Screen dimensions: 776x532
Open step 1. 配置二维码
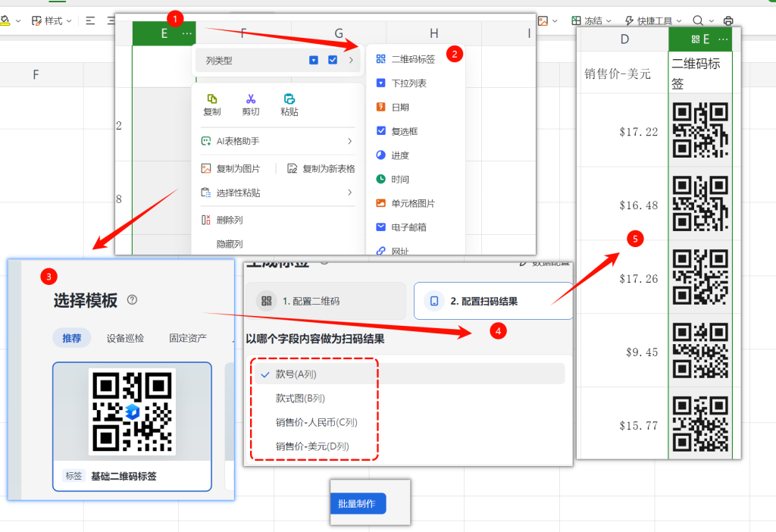pos(326,301)
